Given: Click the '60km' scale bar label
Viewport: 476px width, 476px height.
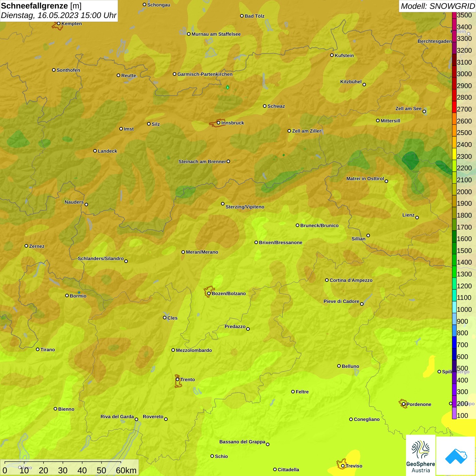Looking at the screenshot, I should coord(126,470).
